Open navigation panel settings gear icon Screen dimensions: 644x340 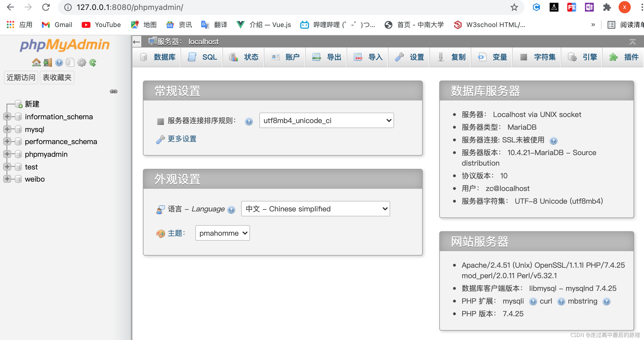click(81, 63)
